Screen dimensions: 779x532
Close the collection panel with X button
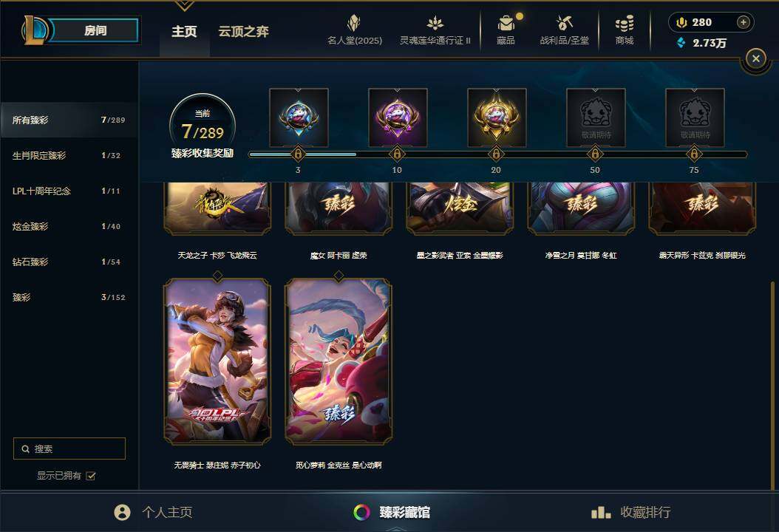(755, 58)
